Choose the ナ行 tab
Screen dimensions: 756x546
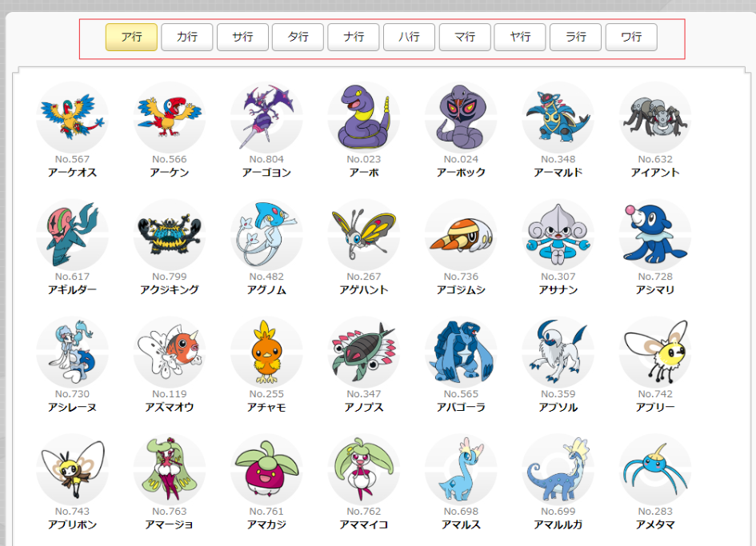[x=354, y=37]
